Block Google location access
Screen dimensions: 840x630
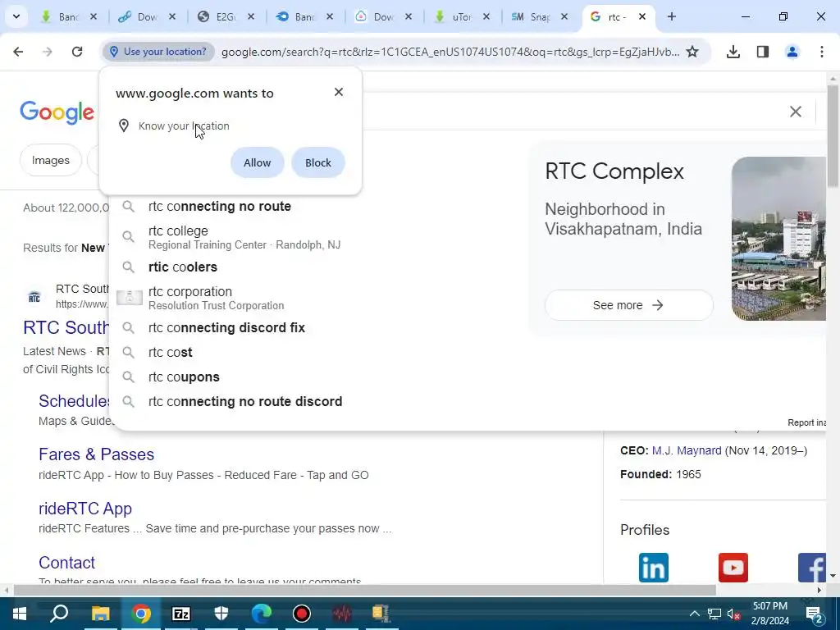[x=318, y=162]
